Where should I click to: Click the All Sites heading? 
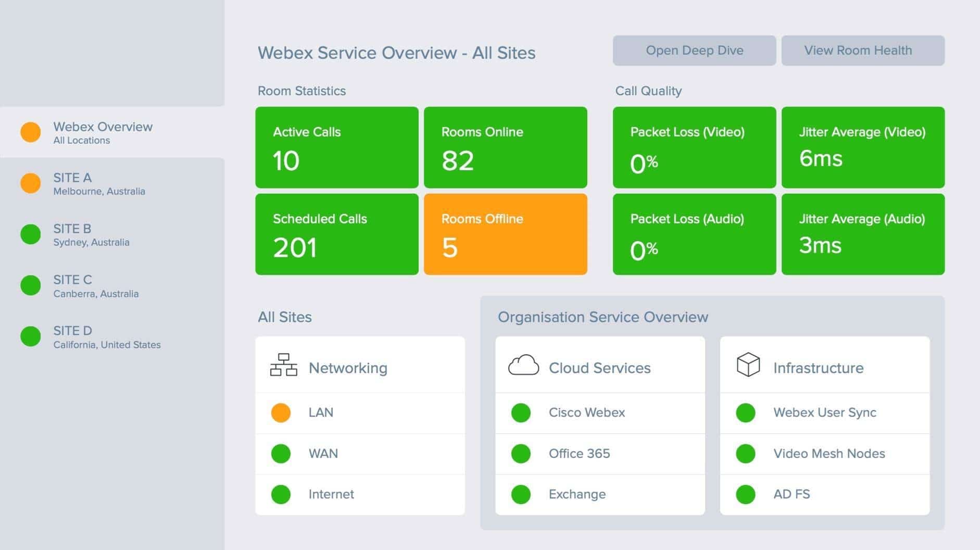click(285, 317)
